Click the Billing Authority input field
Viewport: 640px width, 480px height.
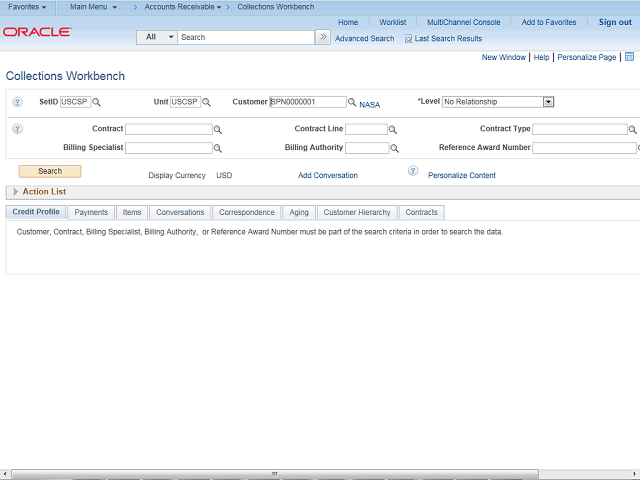367,148
